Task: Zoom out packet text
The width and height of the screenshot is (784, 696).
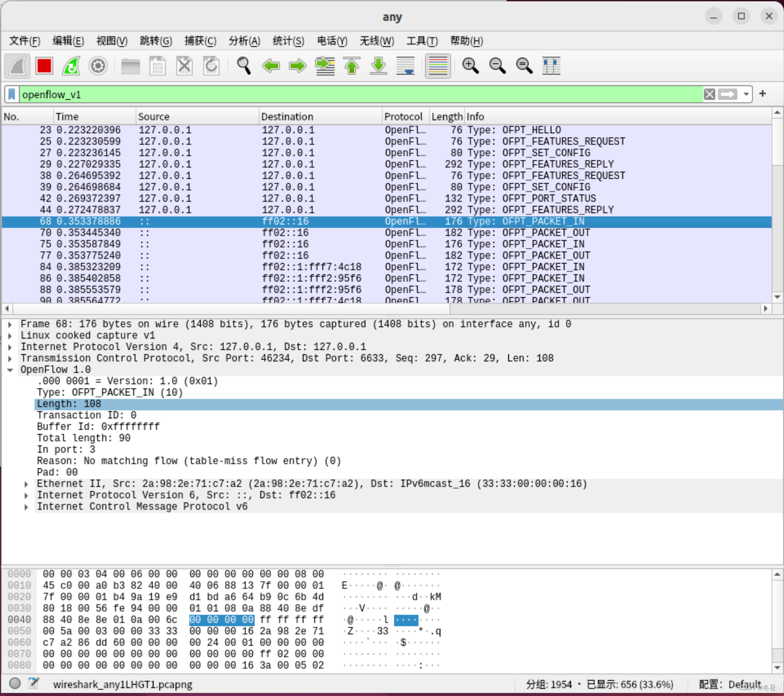Action: (497, 66)
